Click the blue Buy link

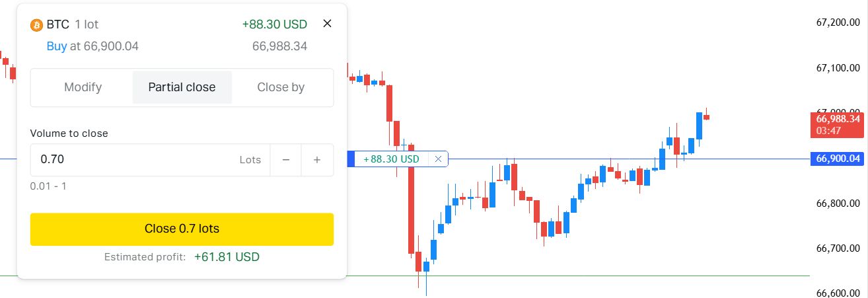[57, 46]
